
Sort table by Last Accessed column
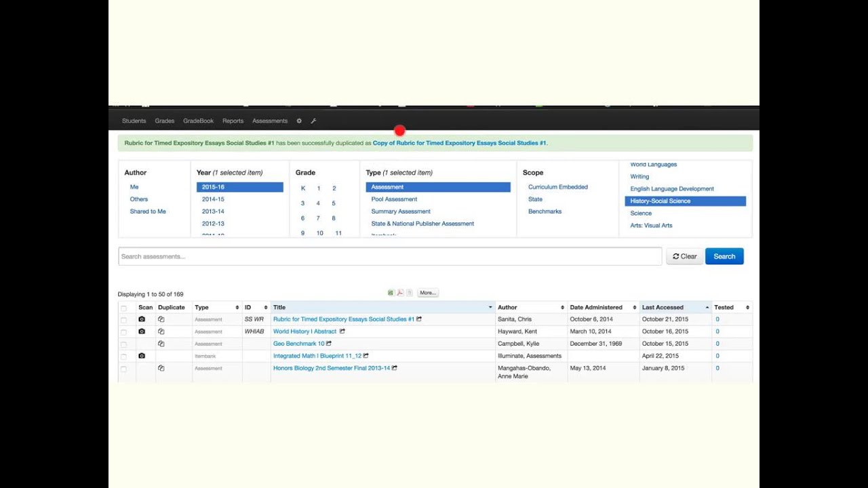coord(675,307)
